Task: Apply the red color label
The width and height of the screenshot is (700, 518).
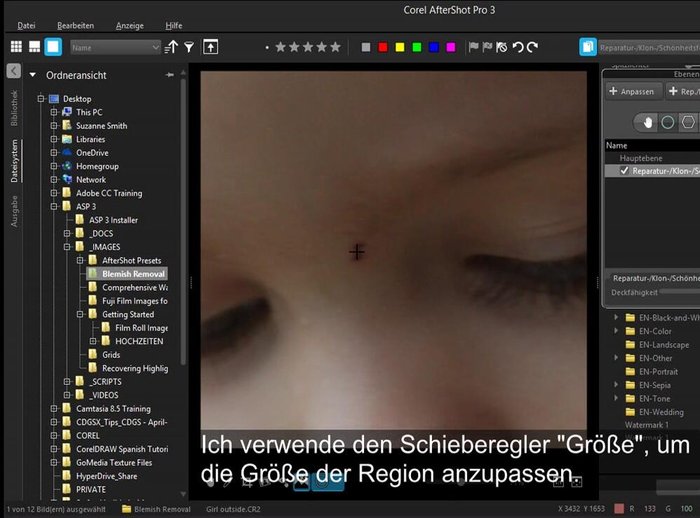Action: click(383, 47)
